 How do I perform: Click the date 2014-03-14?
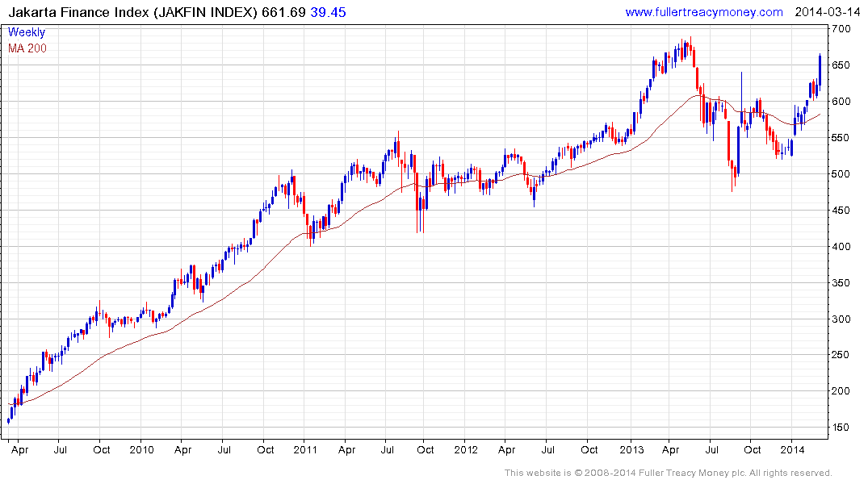coord(827,12)
